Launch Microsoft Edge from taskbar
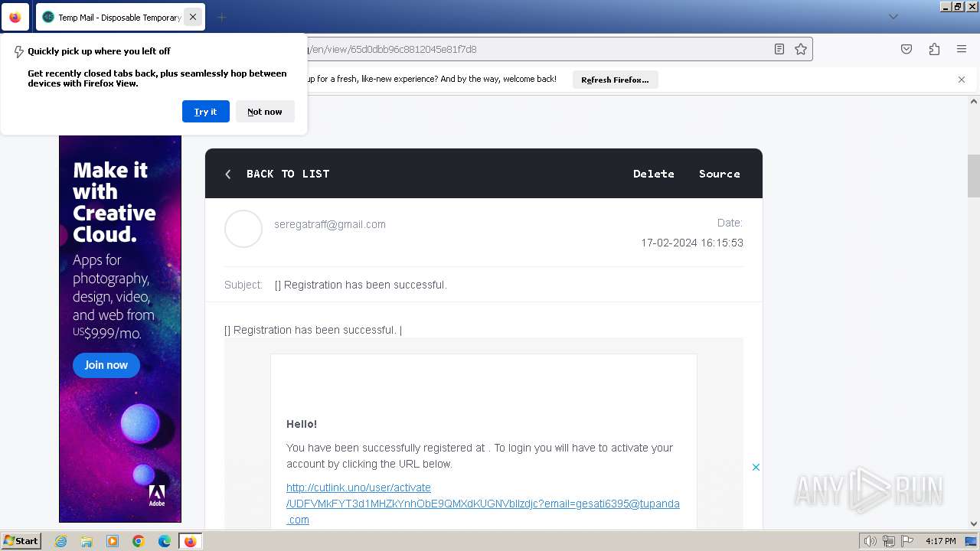Screen dimensions: 980x551 click(x=165, y=541)
